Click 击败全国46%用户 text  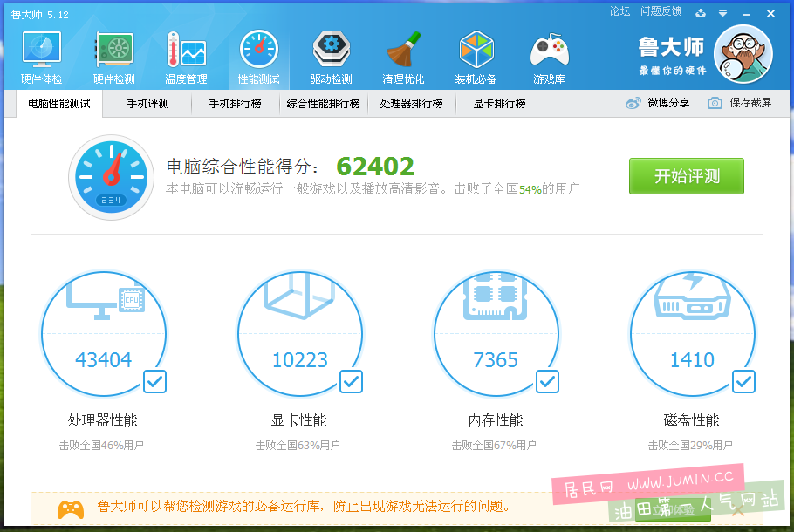[101, 446]
